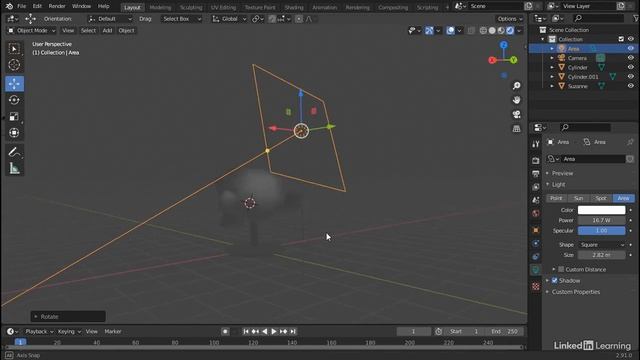Open the Object Mode dropdown
This screenshot has height=360, width=640.
(32, 31)
